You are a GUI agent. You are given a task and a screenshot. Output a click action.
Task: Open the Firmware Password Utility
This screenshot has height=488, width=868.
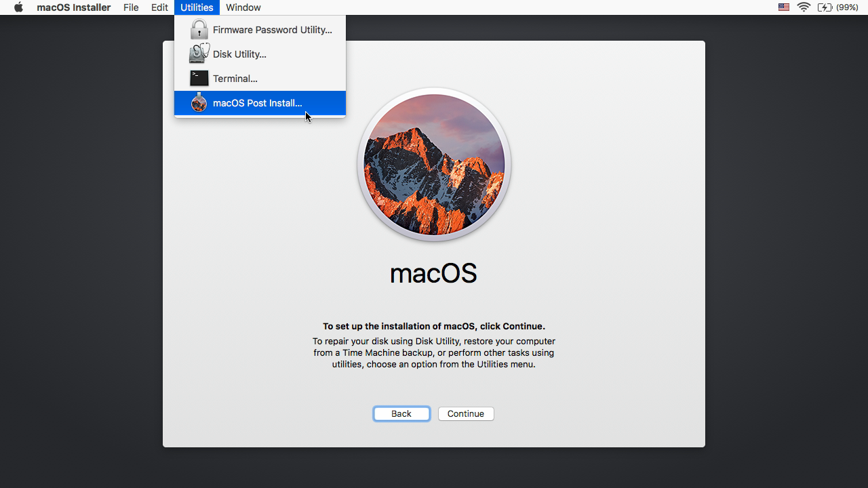click(x=272, y=29)
